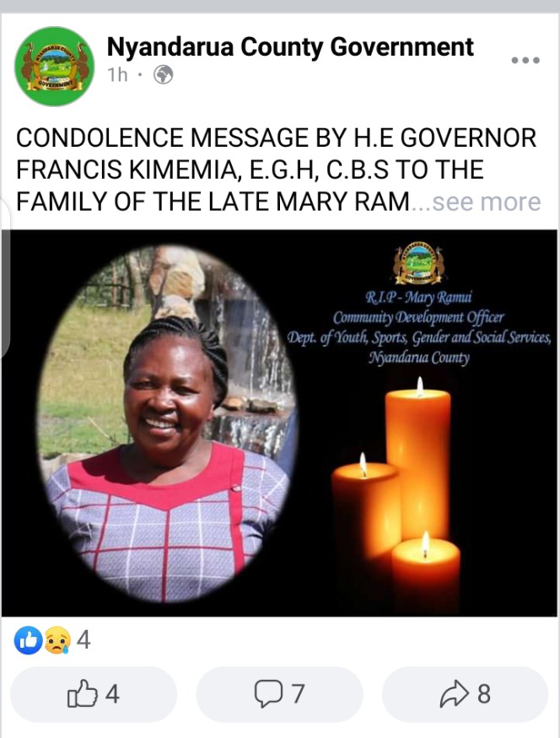The image size is (560, 738).
Task: Open the Nyandarua County Government page name
Action: point(290,46)
